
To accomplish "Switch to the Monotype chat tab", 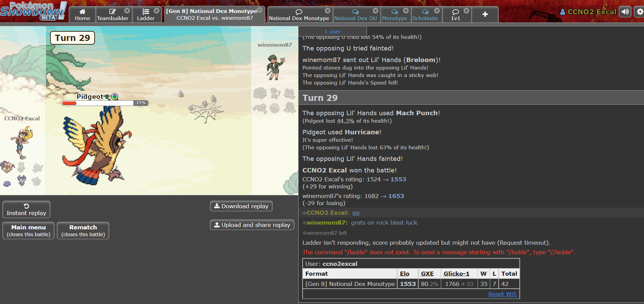I will [x=395, y=15].
